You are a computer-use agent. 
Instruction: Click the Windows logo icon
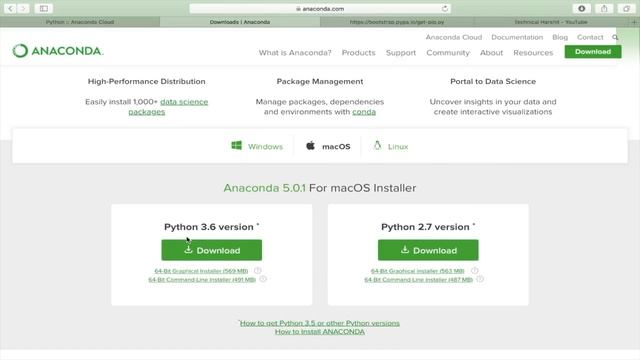(x=236, y=146)
